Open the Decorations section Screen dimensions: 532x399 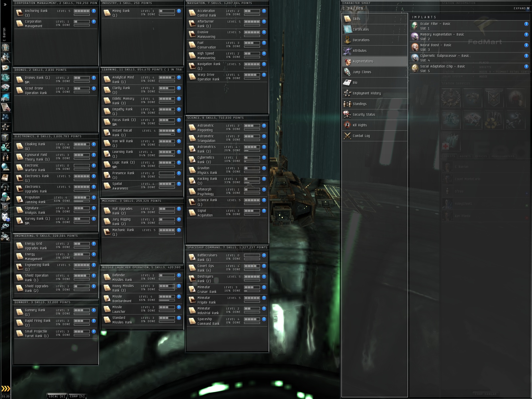(x=375, y=40)
